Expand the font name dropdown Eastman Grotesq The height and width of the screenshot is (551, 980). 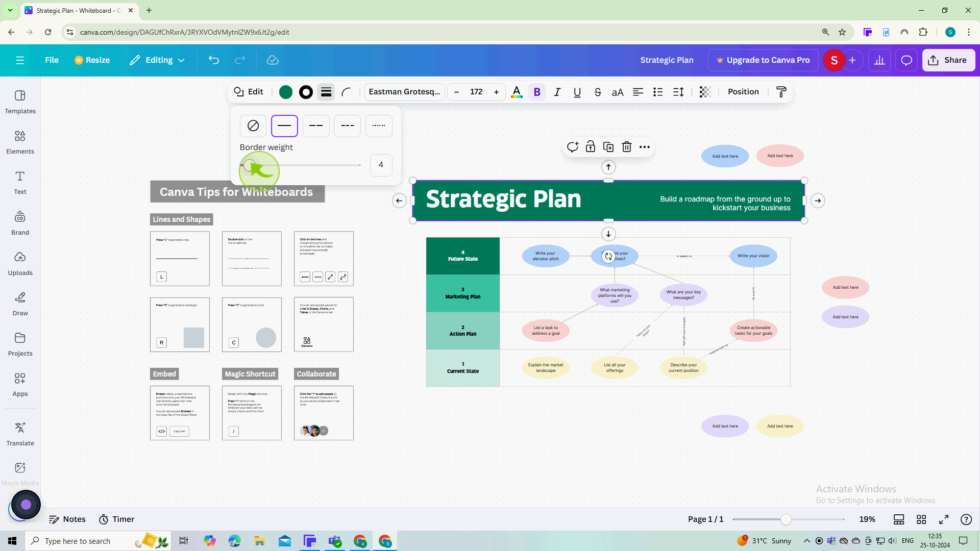tap(405, 91)
